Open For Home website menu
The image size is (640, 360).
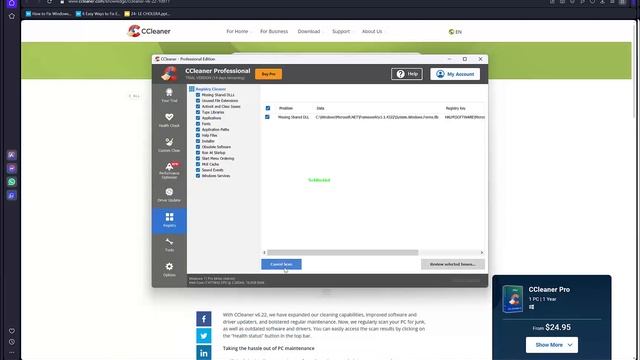237,31
